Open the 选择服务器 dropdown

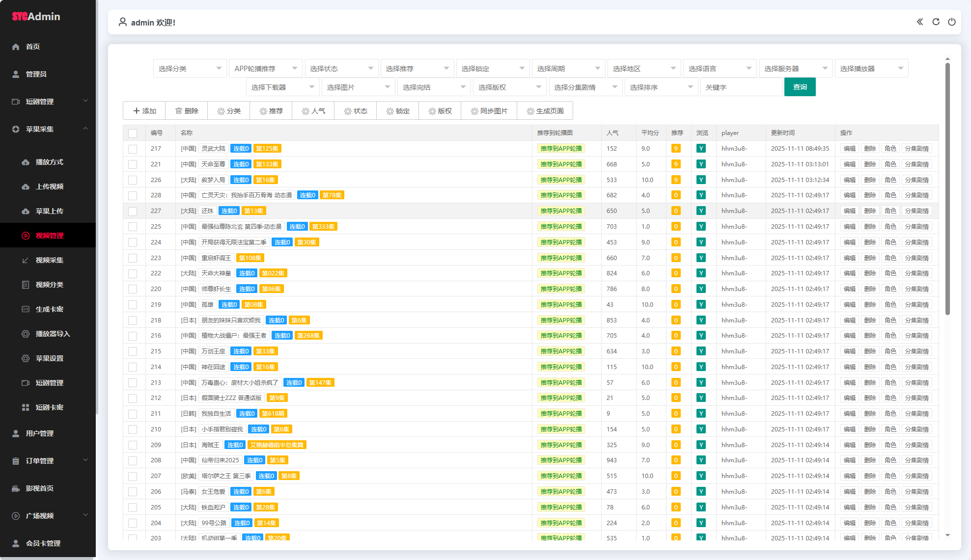795,68
